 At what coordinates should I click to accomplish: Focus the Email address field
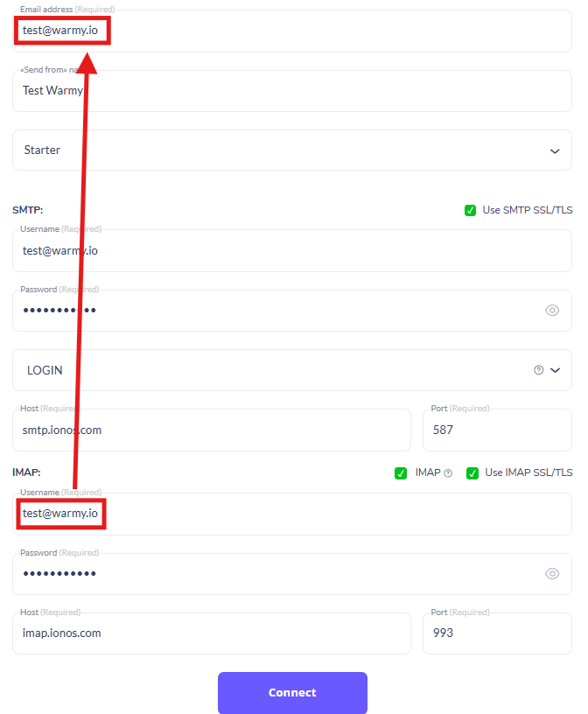pos(292,31)
